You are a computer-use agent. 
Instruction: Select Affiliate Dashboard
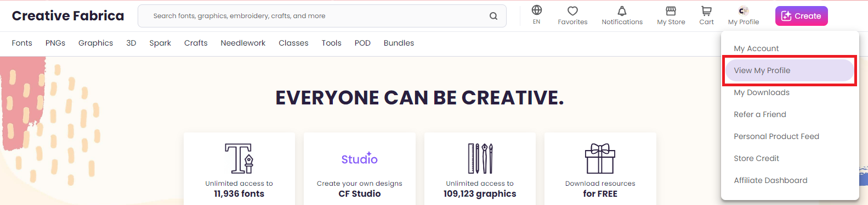coord(790,180)
